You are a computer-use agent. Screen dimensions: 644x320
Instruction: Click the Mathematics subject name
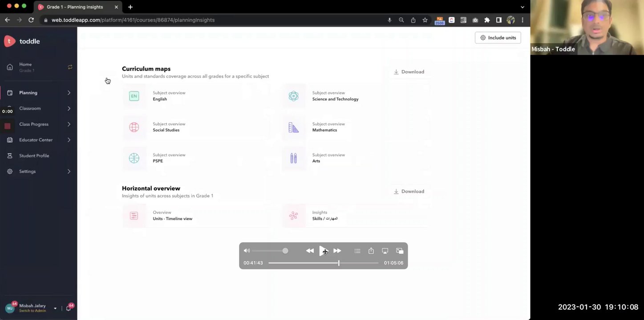[324, 130]
